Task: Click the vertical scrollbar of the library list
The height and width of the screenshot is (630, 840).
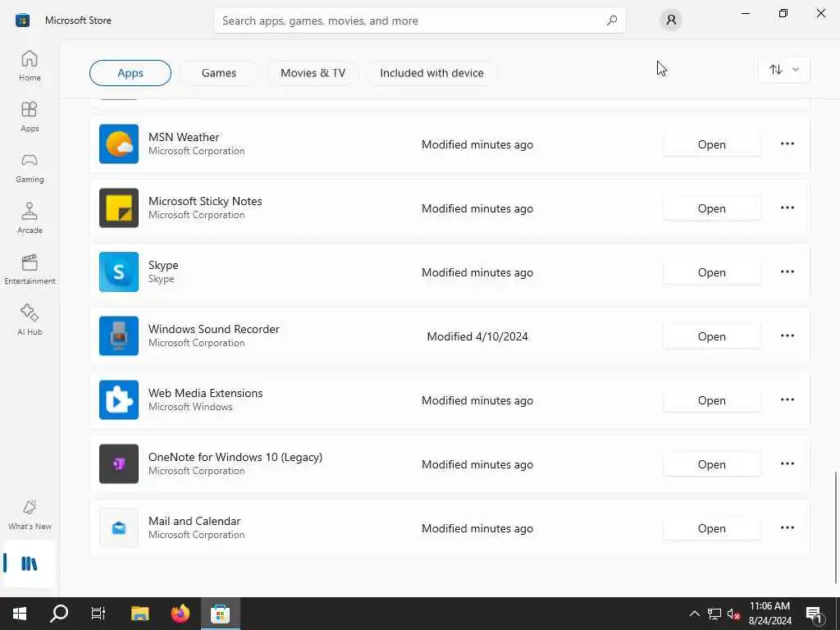Action: pos(835,527)
